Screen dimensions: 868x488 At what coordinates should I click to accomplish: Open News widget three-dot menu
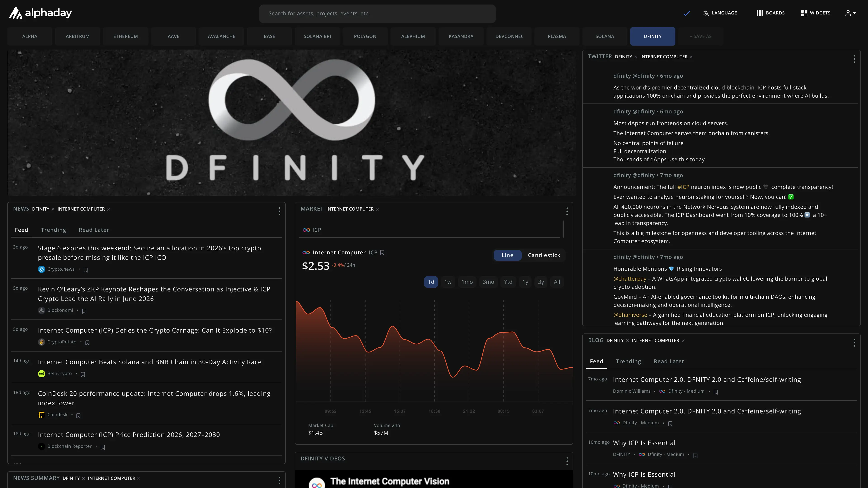(x=279, y=211)
